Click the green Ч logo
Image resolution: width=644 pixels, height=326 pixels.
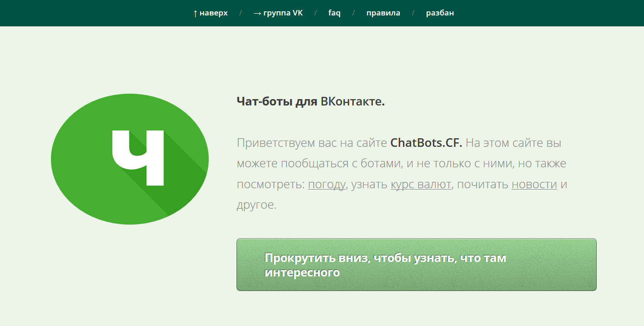click(130, 159)
